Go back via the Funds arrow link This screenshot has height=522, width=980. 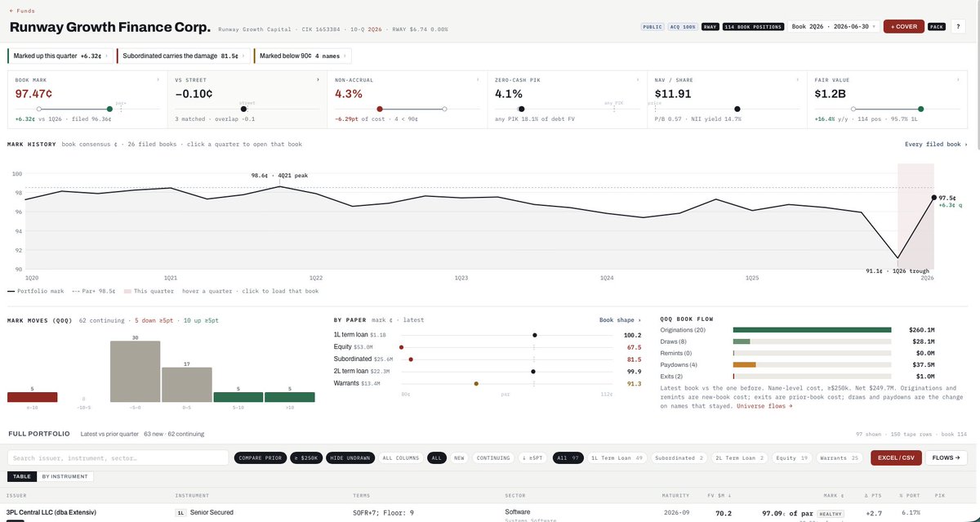(x=21, y=11)
